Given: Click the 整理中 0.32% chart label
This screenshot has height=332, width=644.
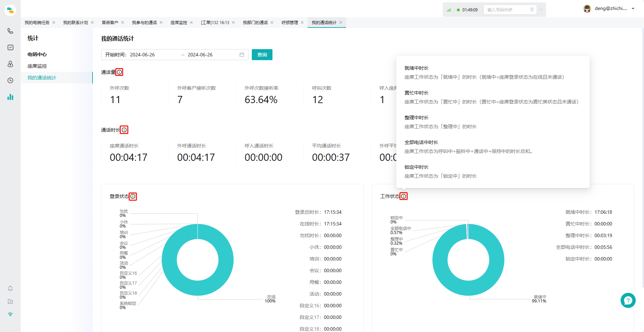Looking at the screenshot, I should (396, 241).
